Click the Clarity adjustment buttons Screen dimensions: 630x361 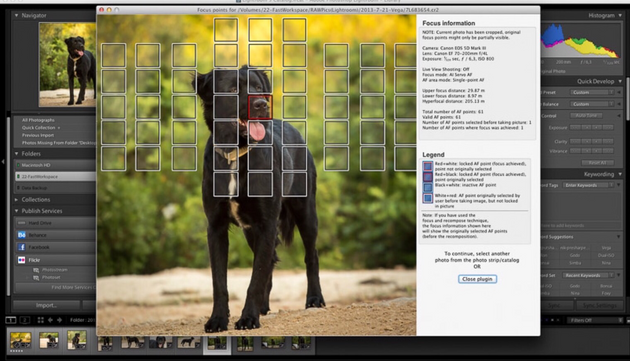tap(592, 141)
